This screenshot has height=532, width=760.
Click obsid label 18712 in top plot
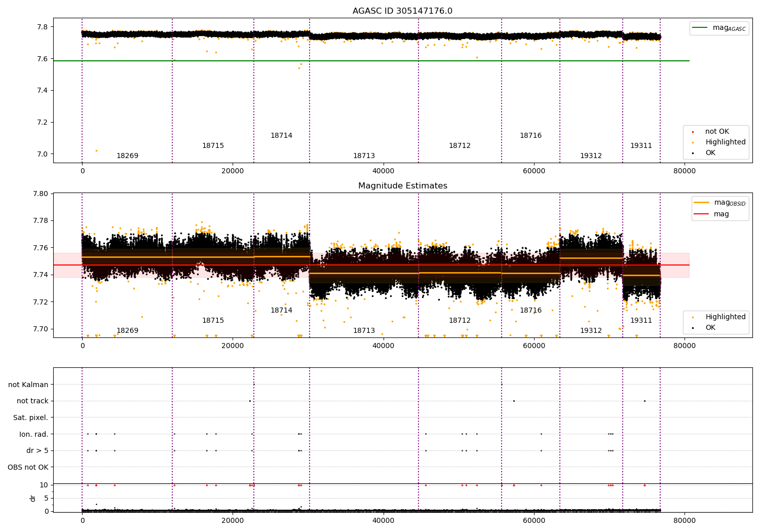point(460,146)
